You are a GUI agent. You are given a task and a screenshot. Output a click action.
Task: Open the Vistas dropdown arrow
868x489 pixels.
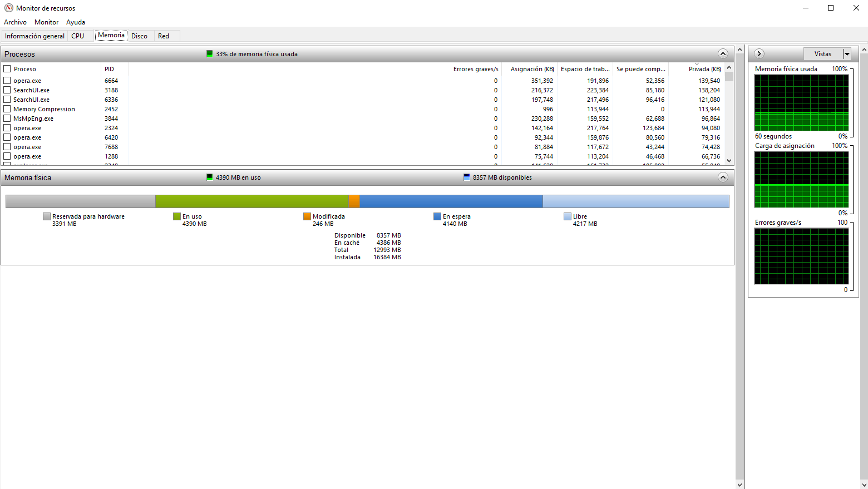pos(847,53)
